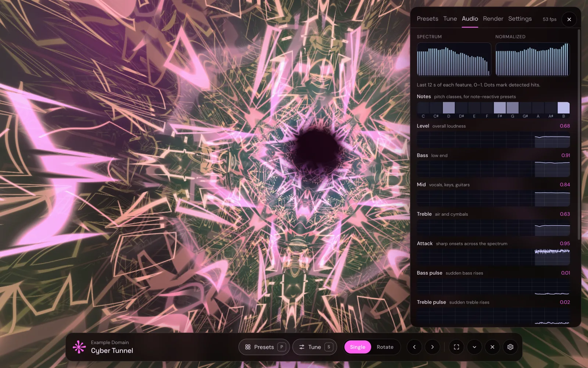Switch to the Presets tab in panel
Viewport: 588px width, 368px height.
pyautogui.click(x=427, y=19)
